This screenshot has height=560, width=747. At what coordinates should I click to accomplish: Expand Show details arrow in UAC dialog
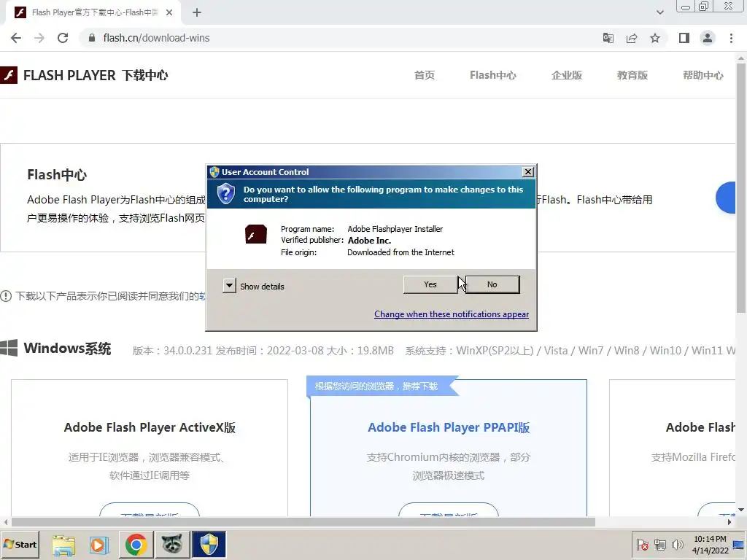tap(229, 286)
